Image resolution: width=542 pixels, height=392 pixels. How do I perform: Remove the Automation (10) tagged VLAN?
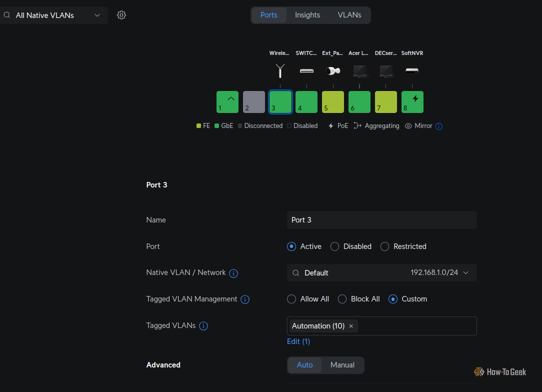[351, 326]
